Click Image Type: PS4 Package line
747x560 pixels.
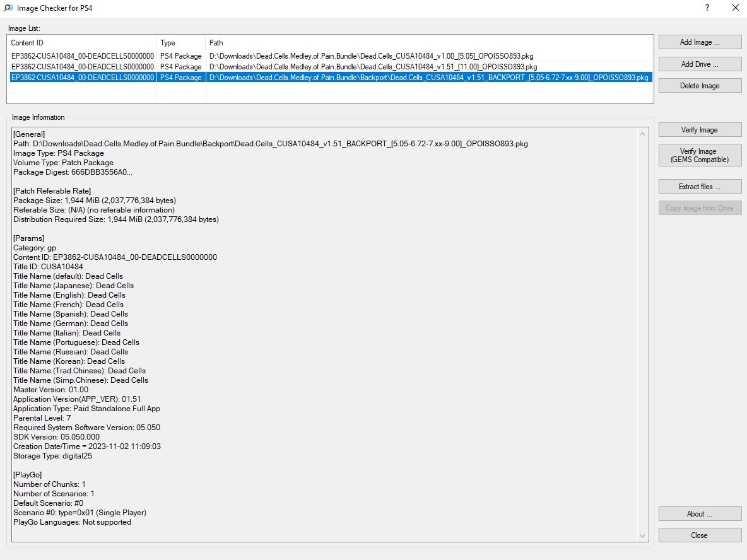tap(59, 153)
